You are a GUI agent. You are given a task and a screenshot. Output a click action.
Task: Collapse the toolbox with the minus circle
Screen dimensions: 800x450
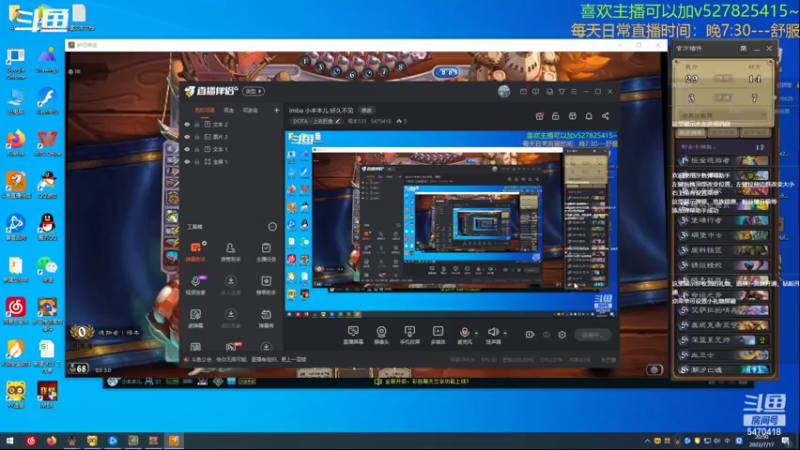tap(272, 227)
